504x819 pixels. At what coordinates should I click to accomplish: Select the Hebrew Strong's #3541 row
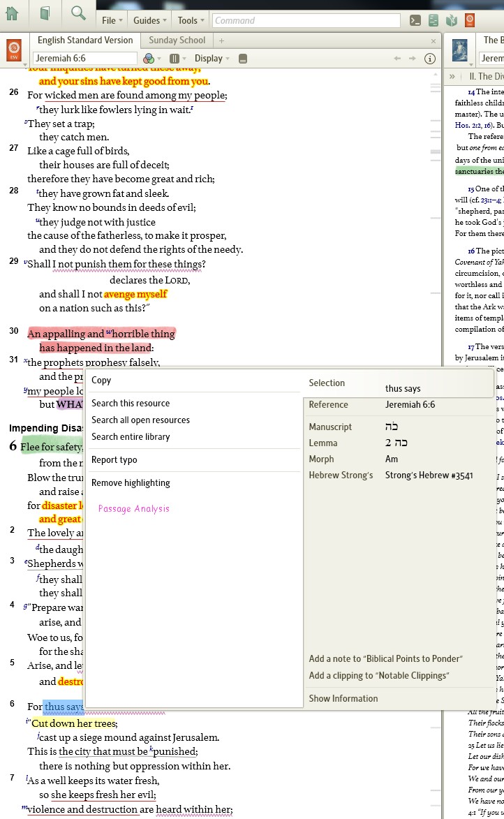pyautogui.click(x=399, y=475)
